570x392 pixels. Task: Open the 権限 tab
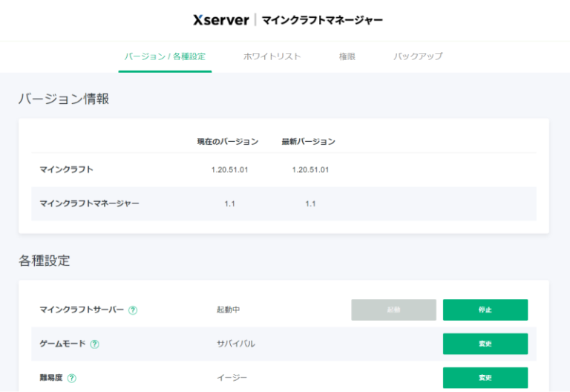click(x=347, y=56)
